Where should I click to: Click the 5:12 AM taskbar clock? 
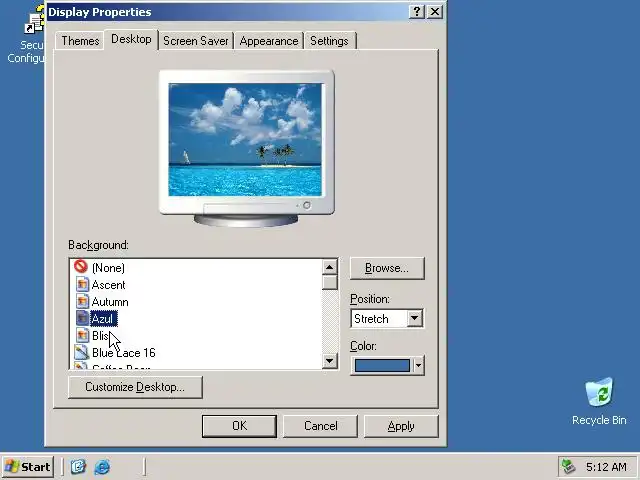tap(606, 467)
